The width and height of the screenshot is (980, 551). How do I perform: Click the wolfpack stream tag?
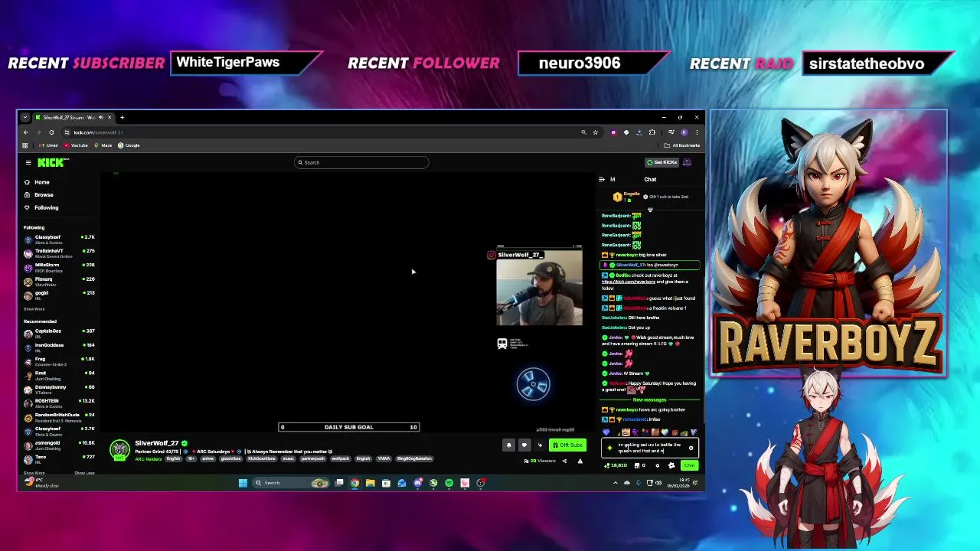coord(340,458)
